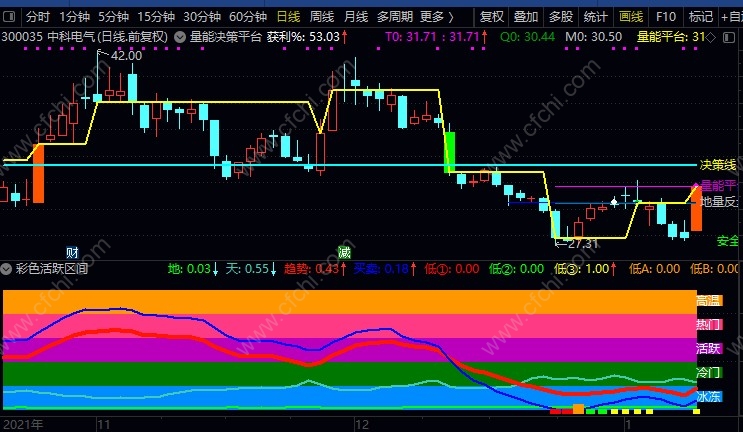
Task: Click the T0: 31.71 value
Action: coord(436,37)
